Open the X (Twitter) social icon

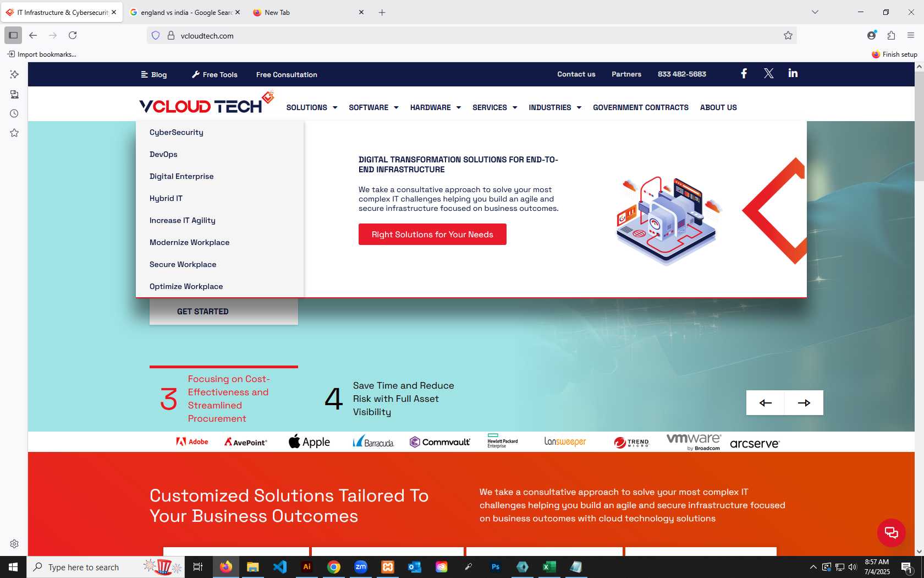pos(768,74)
